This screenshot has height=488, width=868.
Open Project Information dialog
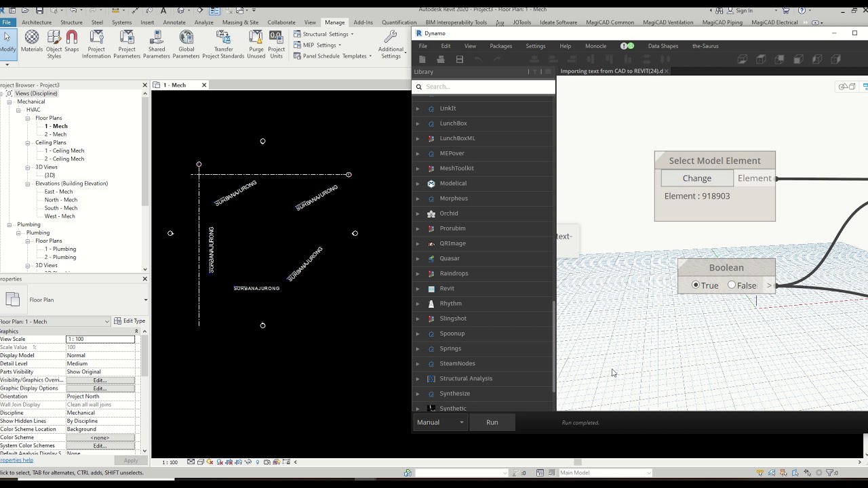click(96, 45)
